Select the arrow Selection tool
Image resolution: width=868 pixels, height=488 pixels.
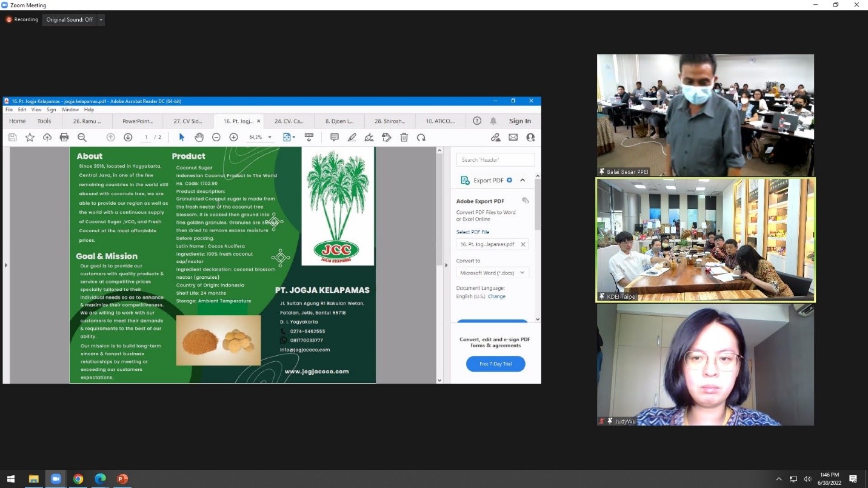[181, 138]
